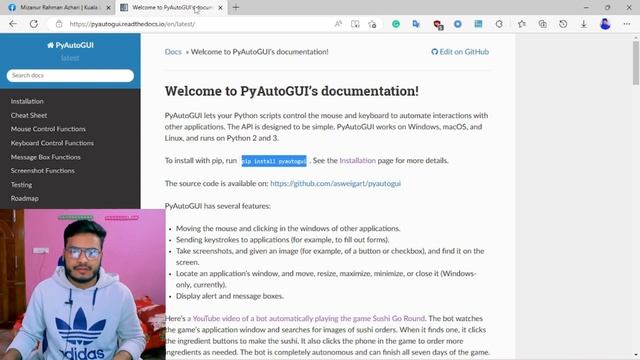The height and width of the screenshot is (360, 640).
Task: Click the Search docs input field
Action: (70, 76)
